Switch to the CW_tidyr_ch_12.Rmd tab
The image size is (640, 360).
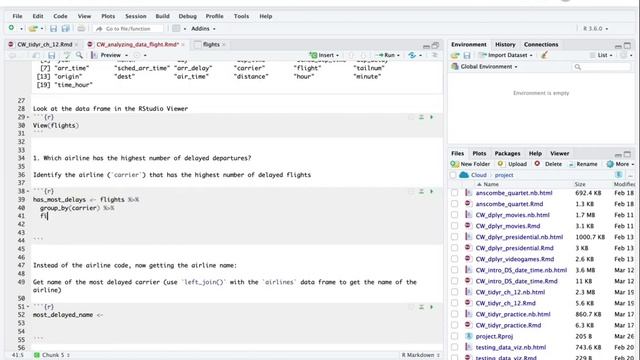pyautogui.click(x=44, y=44)
